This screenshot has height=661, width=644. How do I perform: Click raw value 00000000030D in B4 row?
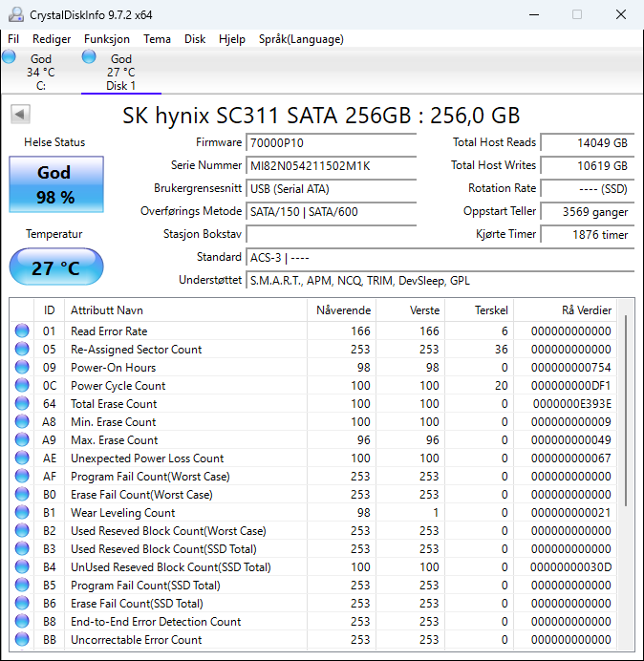[x=571, y=567]
